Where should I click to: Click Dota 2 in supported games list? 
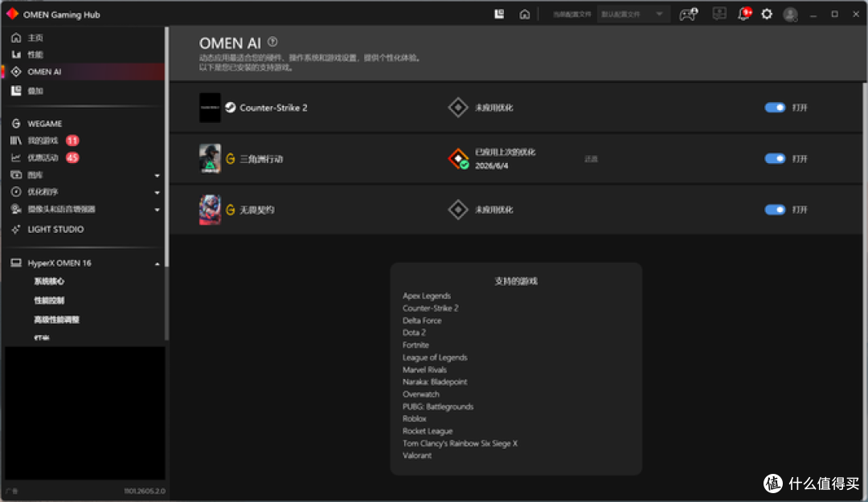pos(414,333)
